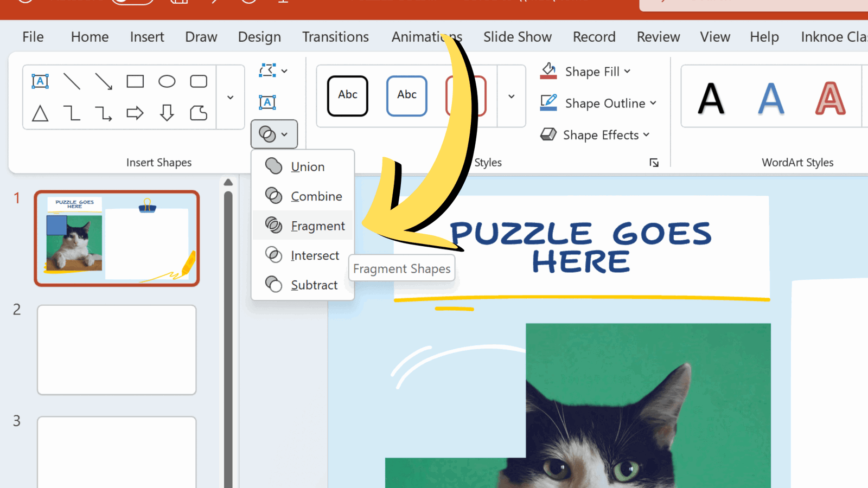Select the Down Arrow shape

[x=167, y=114]
